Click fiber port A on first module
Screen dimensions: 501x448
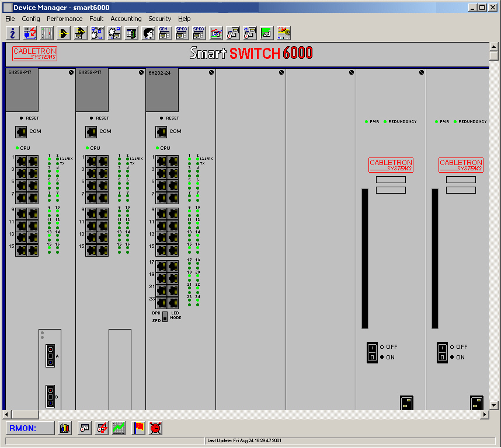pyautogui.click(x=51, y=356)
